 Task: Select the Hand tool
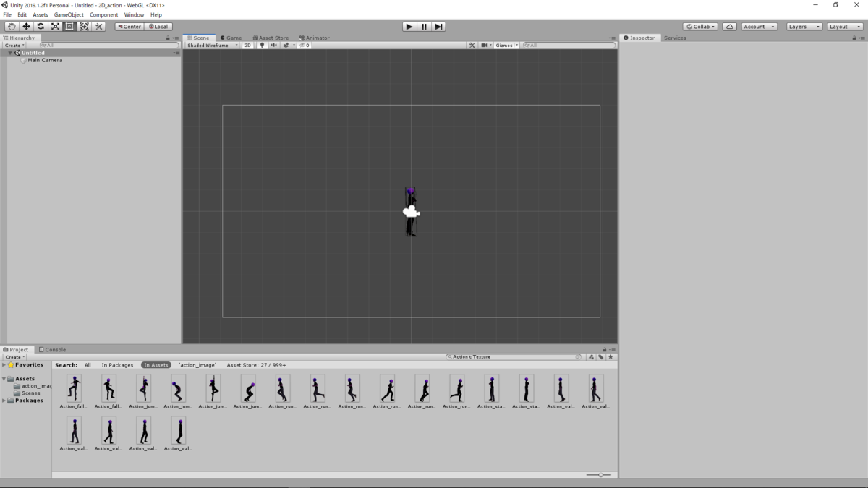(x=12, y=27)
